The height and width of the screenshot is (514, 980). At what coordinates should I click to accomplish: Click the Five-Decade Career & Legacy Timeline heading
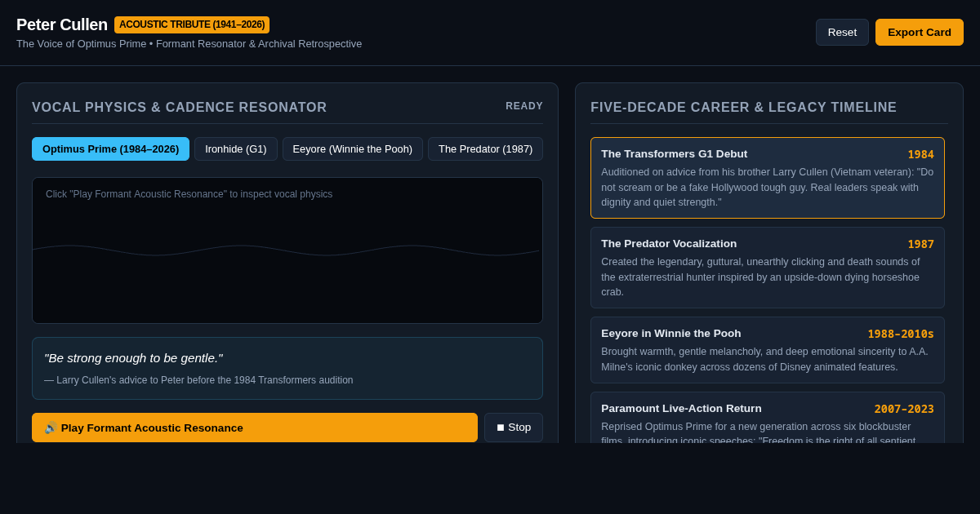(x=744, y=108)
